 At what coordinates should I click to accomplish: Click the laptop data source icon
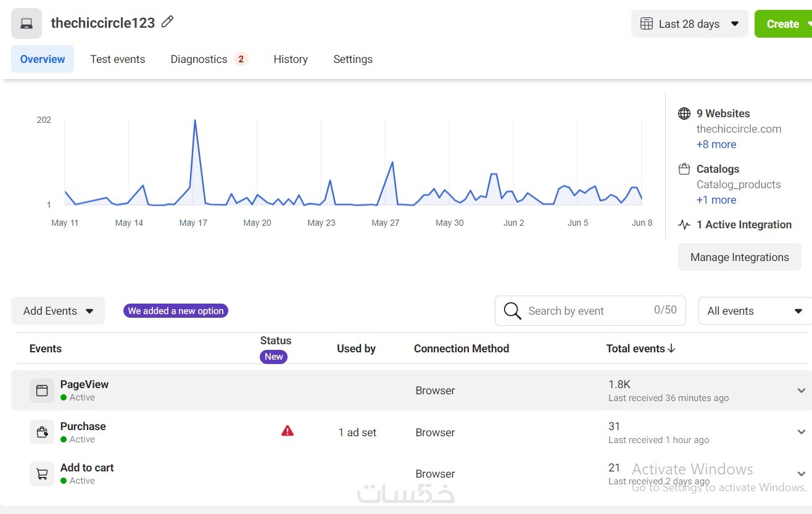27,23
